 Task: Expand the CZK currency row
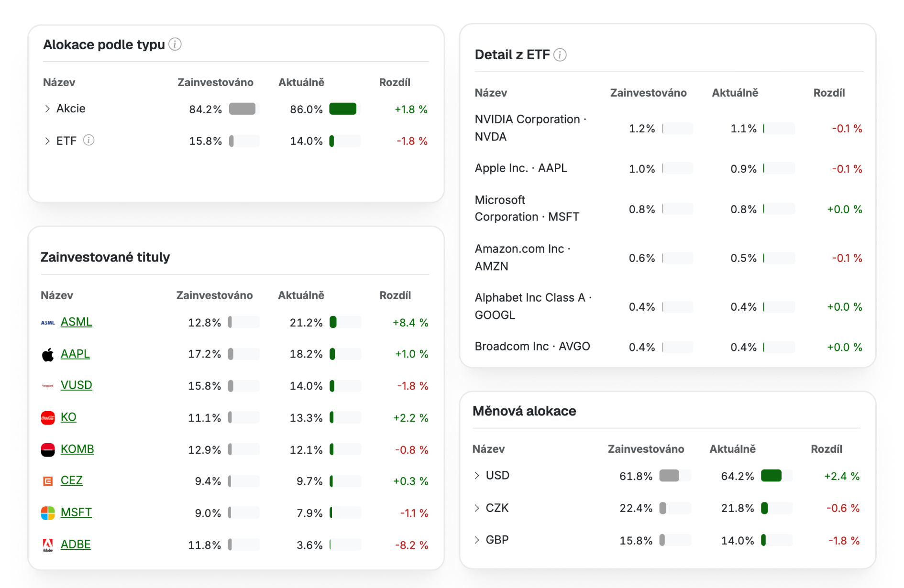tap(477, 508)
